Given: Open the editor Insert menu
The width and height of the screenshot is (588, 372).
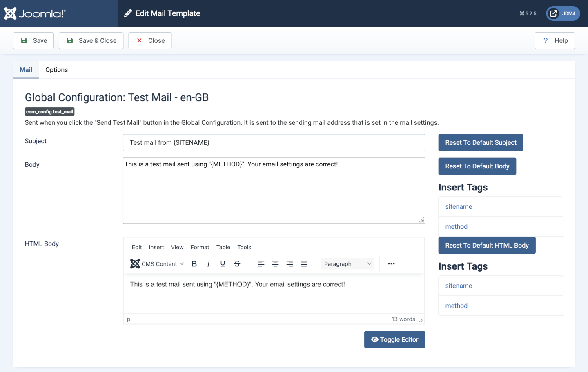Looking at the screenshot, I should (x=156, y=247).
